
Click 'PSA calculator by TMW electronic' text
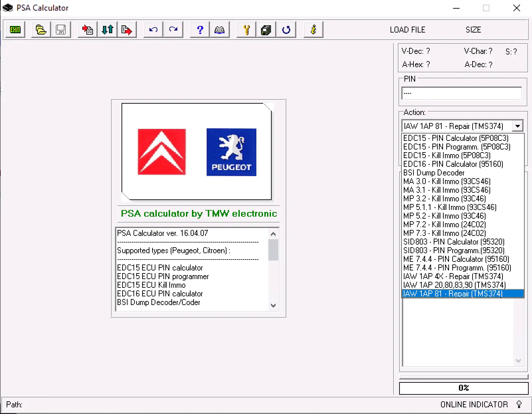point(199,213)
